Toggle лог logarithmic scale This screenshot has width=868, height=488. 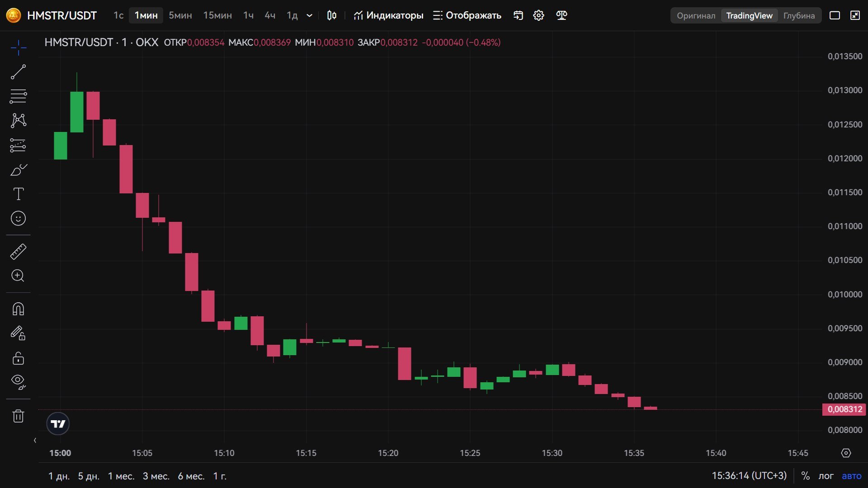[x=826, y=476]
